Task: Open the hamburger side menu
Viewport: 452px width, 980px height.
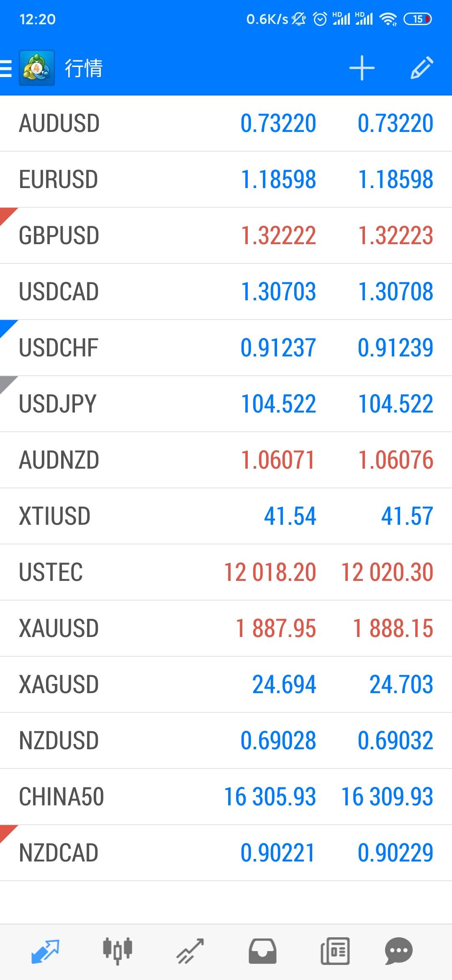Action: click(x=6, y=68)
